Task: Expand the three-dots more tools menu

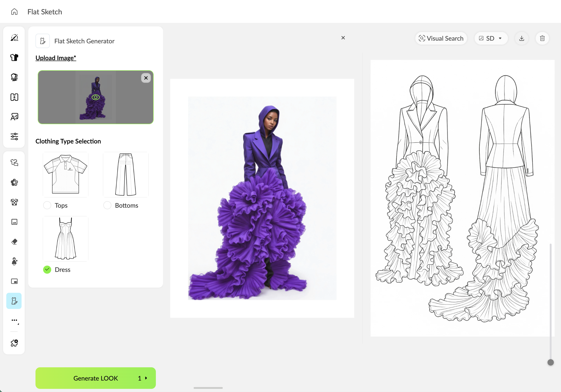Action: [15, 320]
